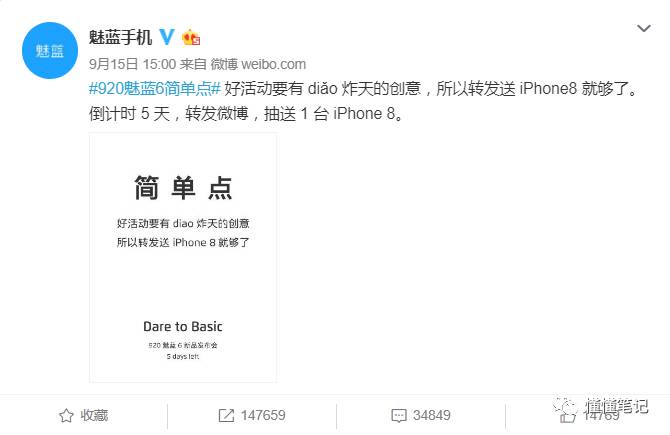Open the 简单点 poster image thumbnail
This screenshot has height=435, width=670.
pos(183,258)
